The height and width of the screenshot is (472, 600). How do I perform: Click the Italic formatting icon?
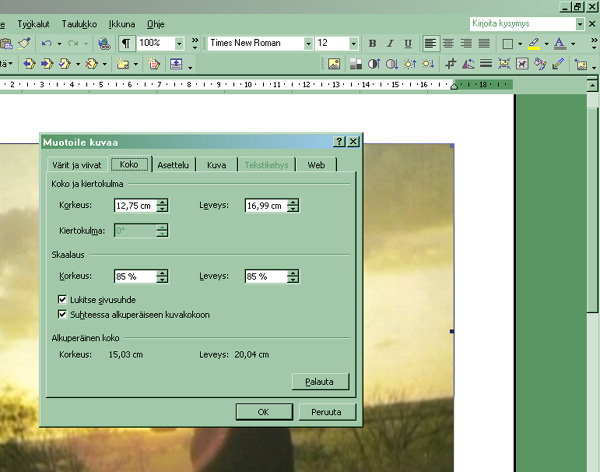(x=388, y=44)
